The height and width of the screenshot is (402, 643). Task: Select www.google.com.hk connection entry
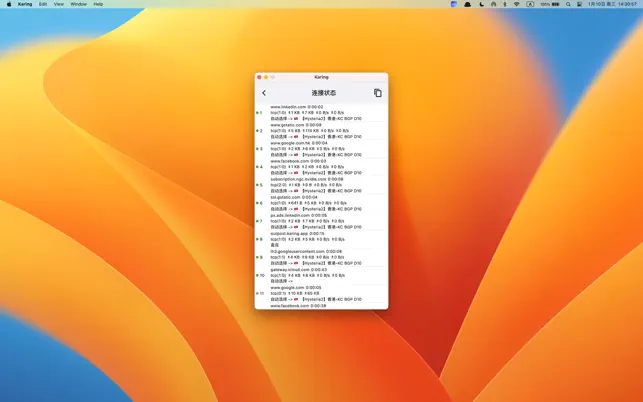(321, 149)
